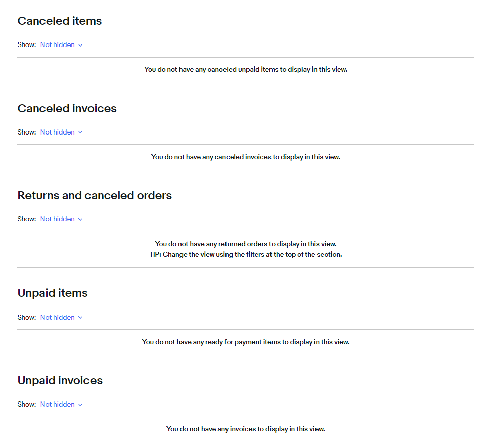497x448 pixels.
Task: Click the chevron icon under Unpaid invoices
Action: point(80,405)
